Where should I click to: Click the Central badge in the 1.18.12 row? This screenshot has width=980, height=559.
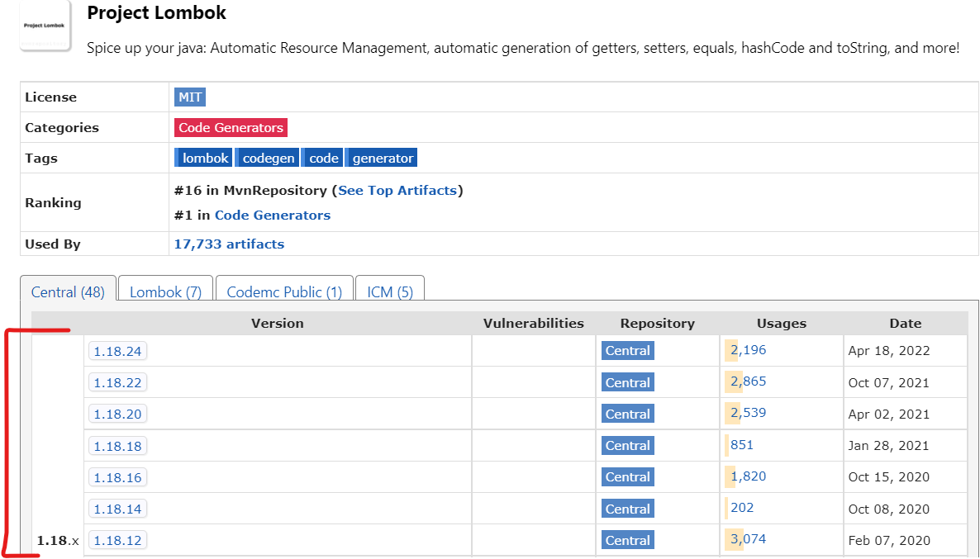pos(627,540)
